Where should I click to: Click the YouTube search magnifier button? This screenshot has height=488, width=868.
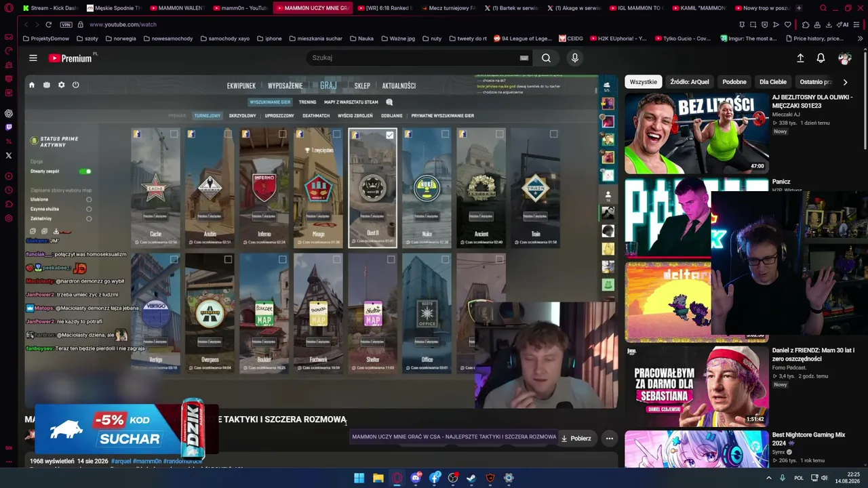(546, 58)
